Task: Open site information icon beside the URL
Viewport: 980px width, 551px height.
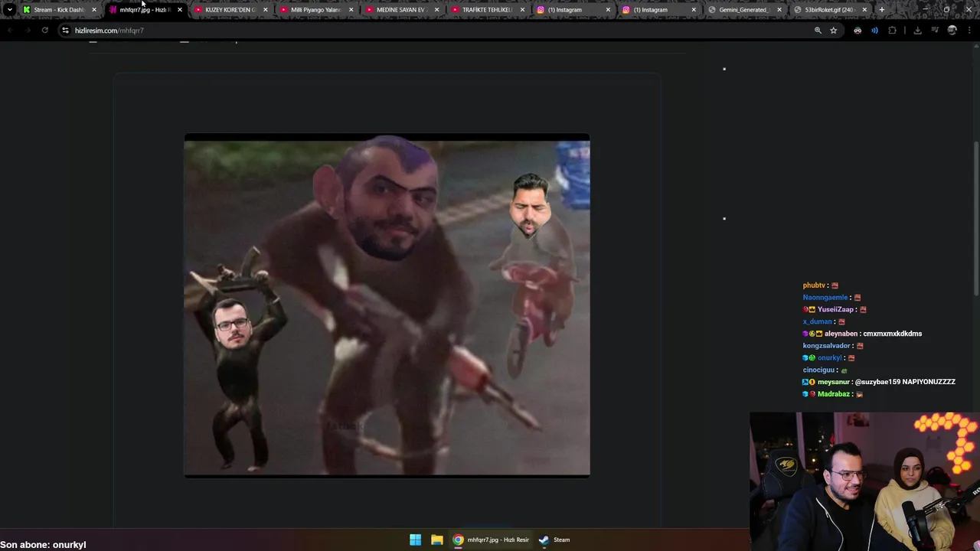Action: 65,31
